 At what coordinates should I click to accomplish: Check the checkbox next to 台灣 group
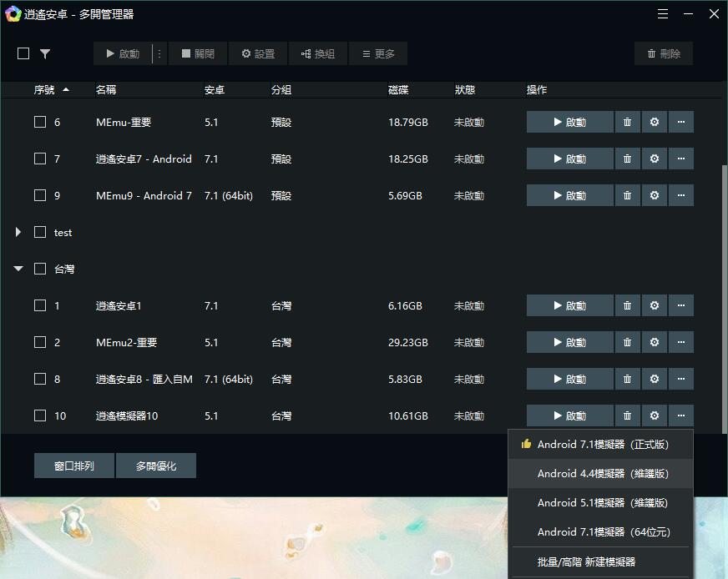pos(38,269)
